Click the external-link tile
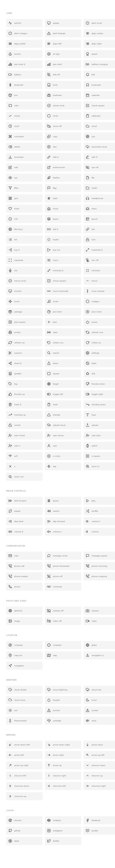115x868 pixels. (x=63, y=168)
